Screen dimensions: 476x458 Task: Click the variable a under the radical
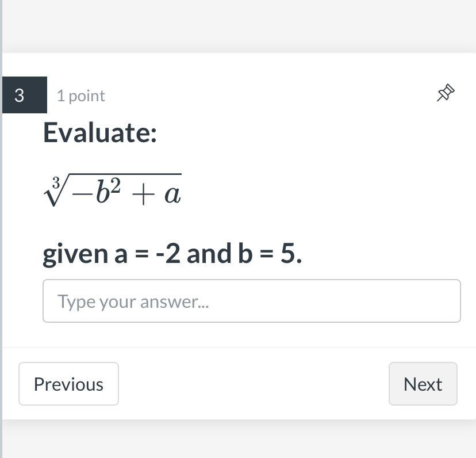pyautogui.click(x=172, y=196)
